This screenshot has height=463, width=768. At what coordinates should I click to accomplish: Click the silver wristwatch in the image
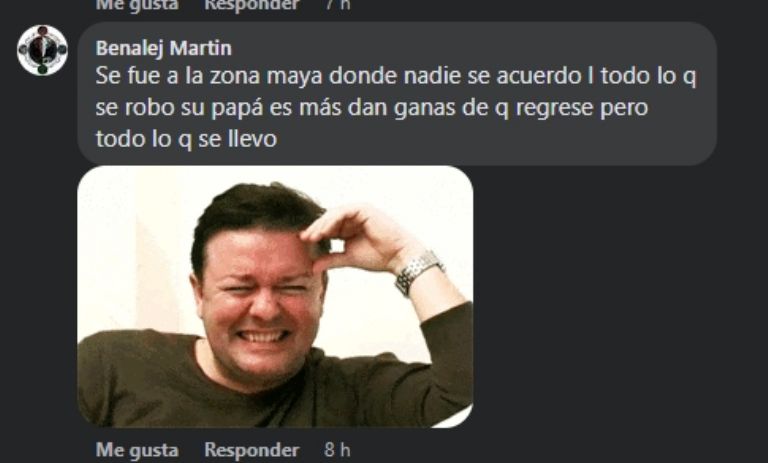pyautogui.click(x=418, y=272)
